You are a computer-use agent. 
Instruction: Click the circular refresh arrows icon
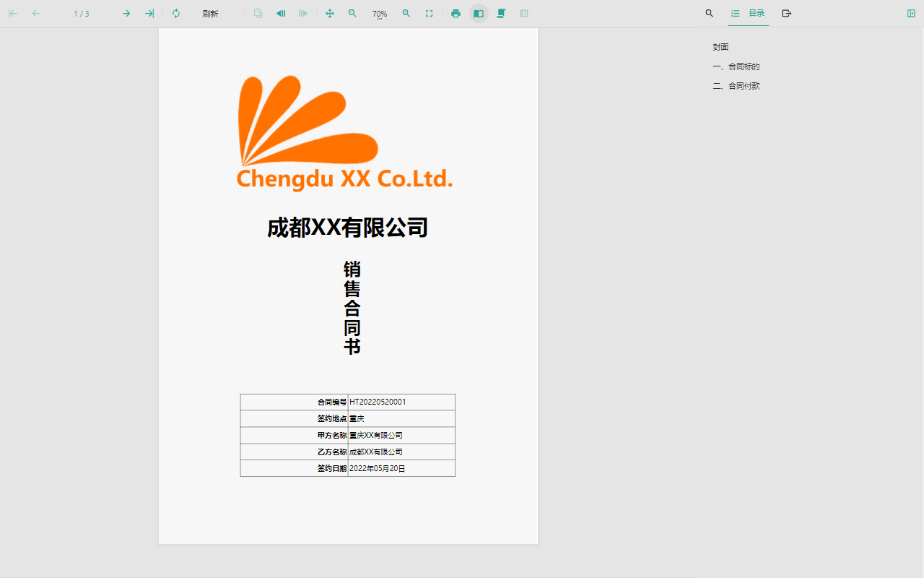[x=176, y=14]
